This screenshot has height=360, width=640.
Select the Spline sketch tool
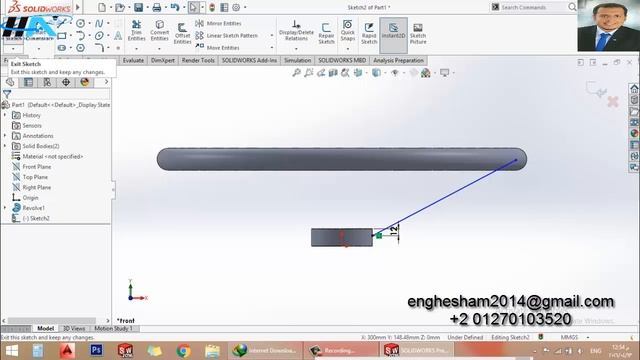[99, 24]
